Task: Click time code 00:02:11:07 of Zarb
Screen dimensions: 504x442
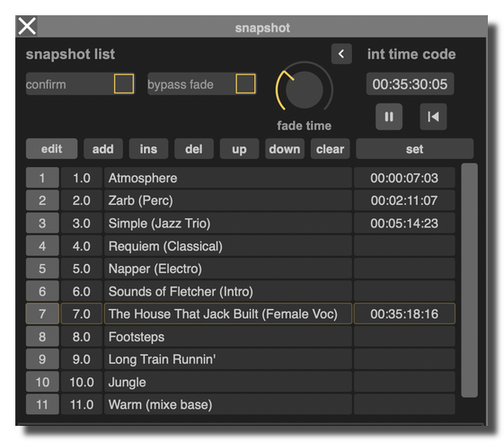Action: (404, 200)
